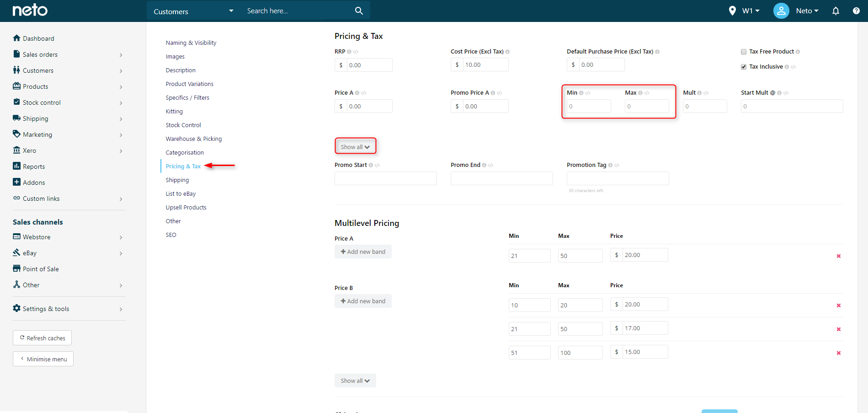Open Settings & tools
The image size is (868, 413).
coord(69,309)
